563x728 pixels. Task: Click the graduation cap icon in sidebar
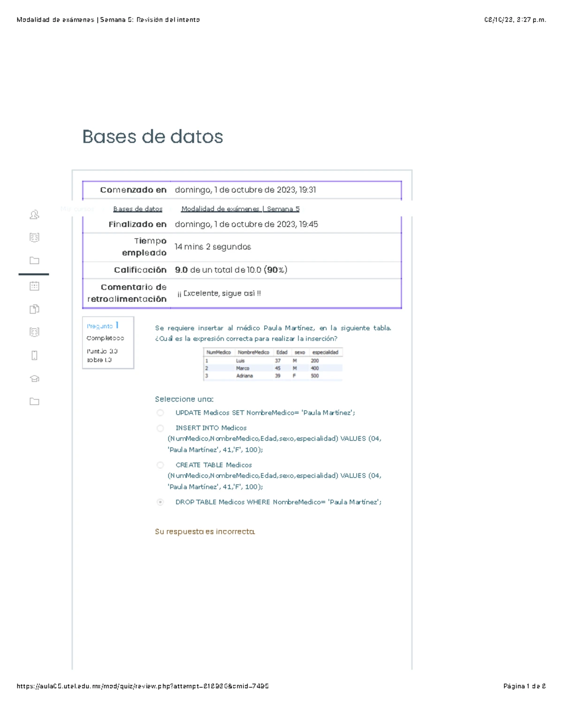pos(34,379)
